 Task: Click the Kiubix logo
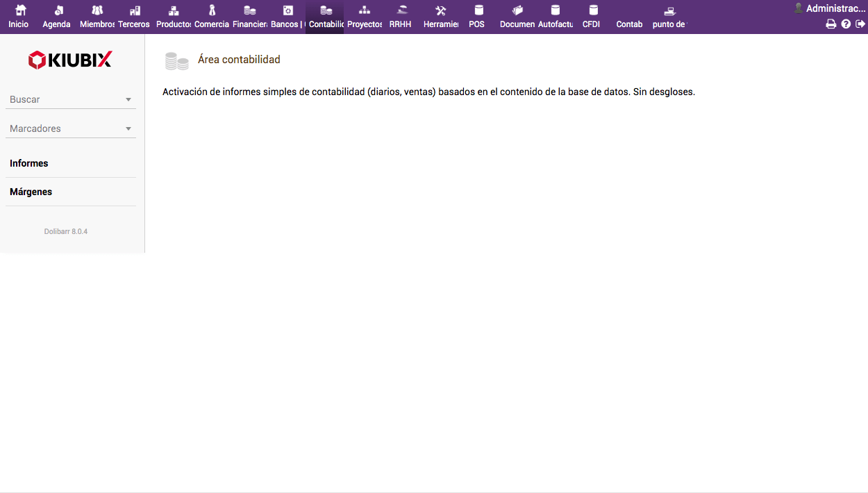[70, 60]
